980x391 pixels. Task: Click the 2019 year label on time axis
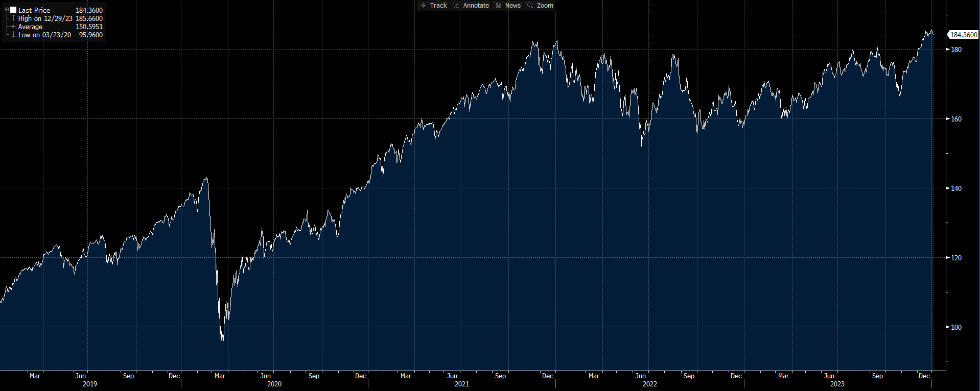[89, 384]
